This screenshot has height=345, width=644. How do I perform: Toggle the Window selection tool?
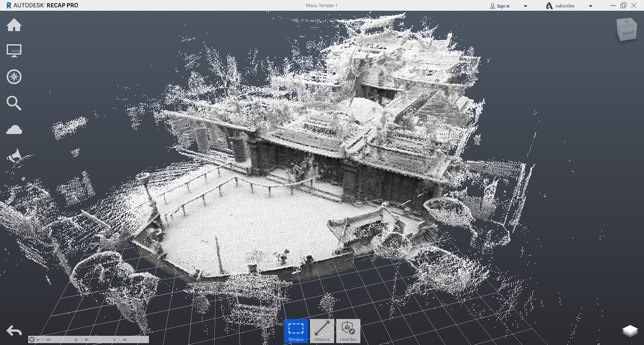296,331
